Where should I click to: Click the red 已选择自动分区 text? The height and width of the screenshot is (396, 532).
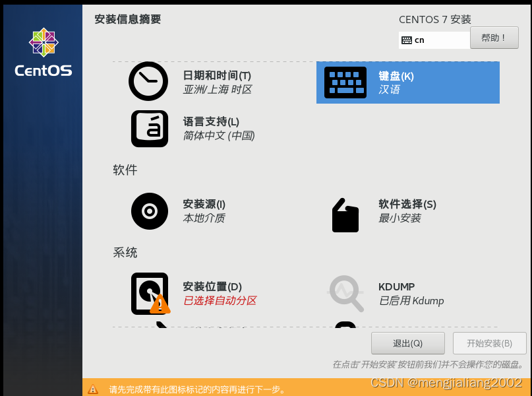[x=220, y=300]
